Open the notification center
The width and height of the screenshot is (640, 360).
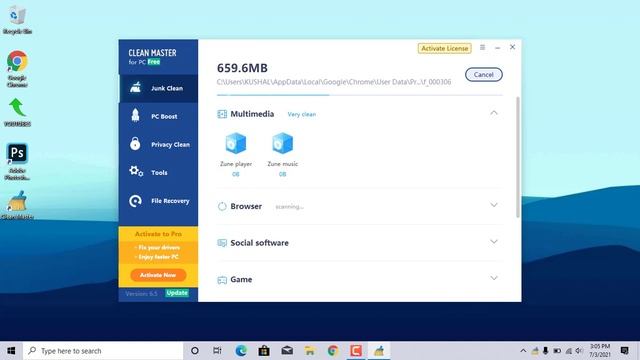[x=624, y=351]
